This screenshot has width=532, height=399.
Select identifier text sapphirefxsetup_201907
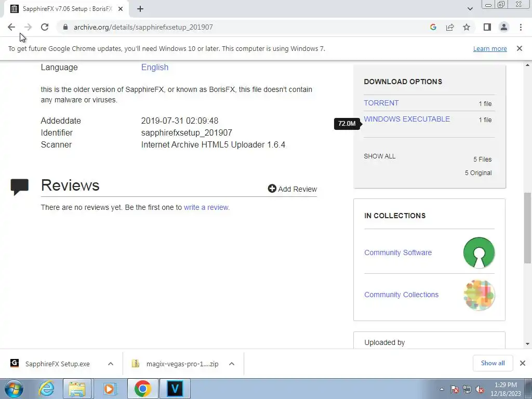187,132
